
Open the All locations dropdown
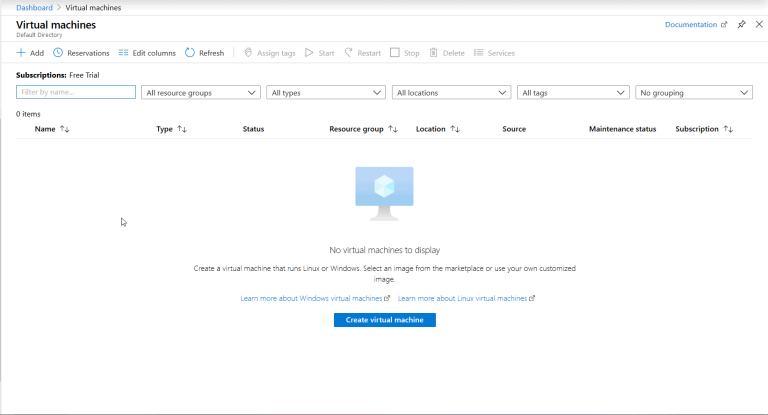451,93
